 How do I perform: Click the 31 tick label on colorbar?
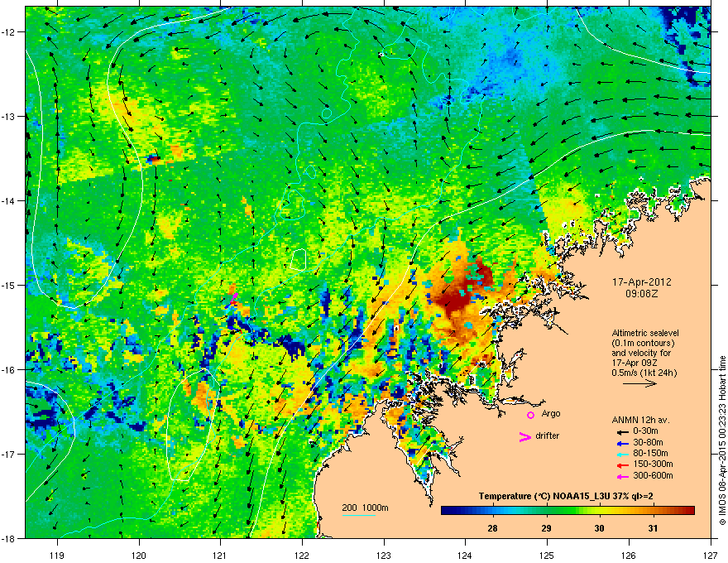[653, 528]
